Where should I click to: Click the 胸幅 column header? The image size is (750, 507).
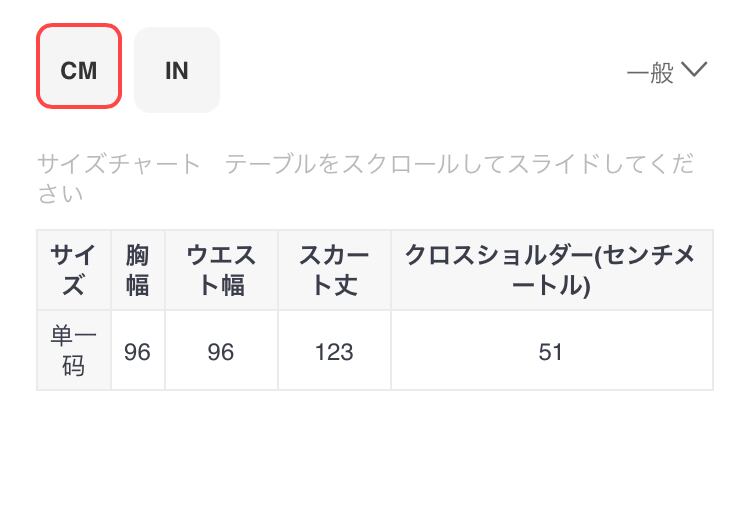click(x=137, y=270)
